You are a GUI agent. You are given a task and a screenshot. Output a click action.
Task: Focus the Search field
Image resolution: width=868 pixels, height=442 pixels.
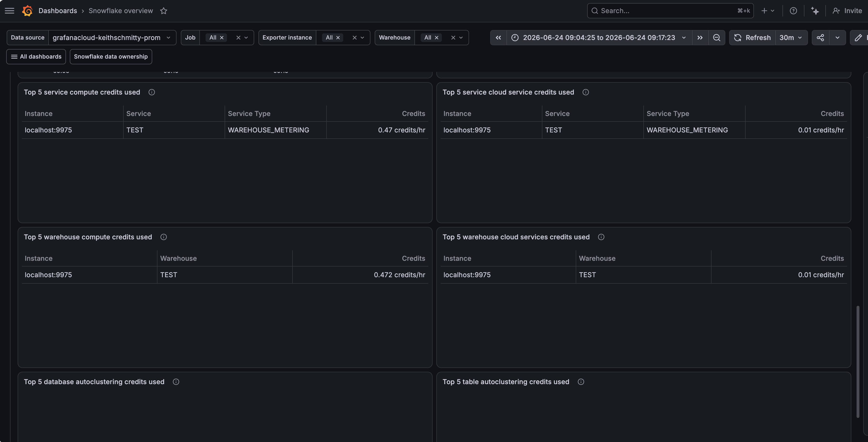tap(670, 11)
